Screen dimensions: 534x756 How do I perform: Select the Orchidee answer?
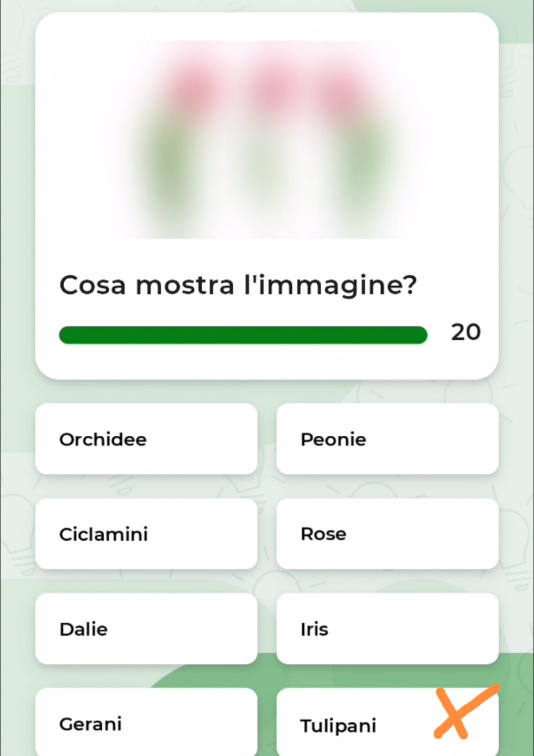146,439
